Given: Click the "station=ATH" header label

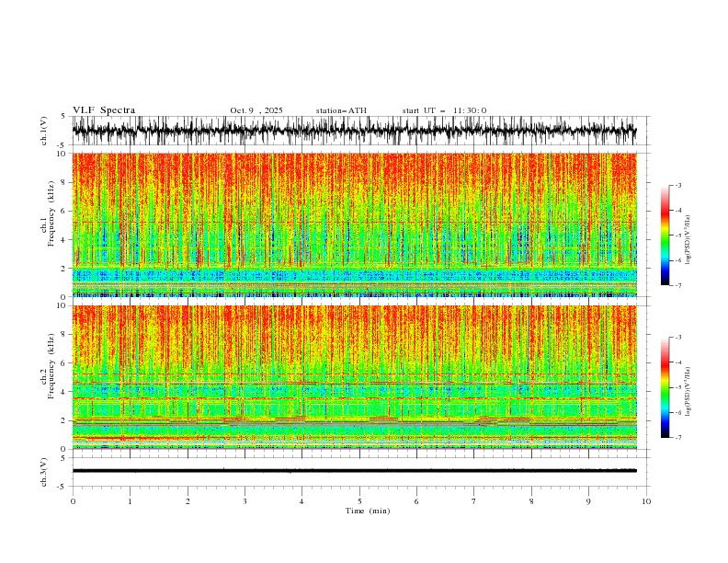Looking at the screenshot, I should pos(341,110).
